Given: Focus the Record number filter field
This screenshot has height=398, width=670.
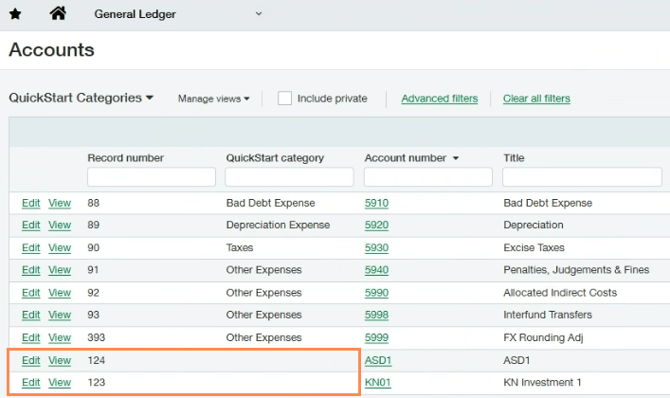Looking at the screenshot, I should tap(151, 177).
